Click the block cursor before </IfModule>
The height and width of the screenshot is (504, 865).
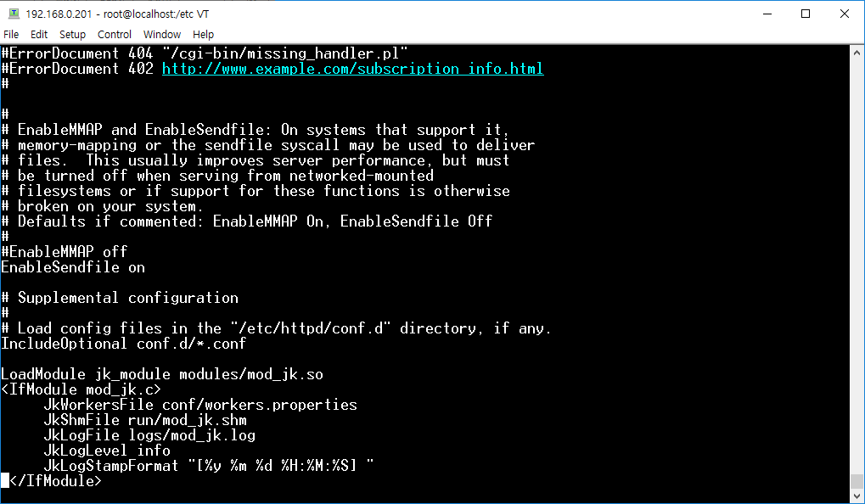click(x=5, y=481)
